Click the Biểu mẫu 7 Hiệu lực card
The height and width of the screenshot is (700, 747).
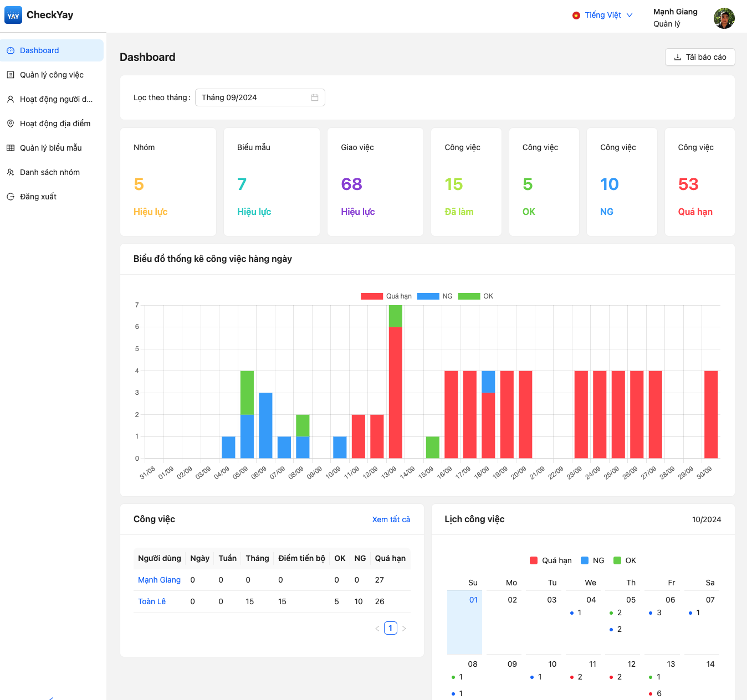point(272,182)
